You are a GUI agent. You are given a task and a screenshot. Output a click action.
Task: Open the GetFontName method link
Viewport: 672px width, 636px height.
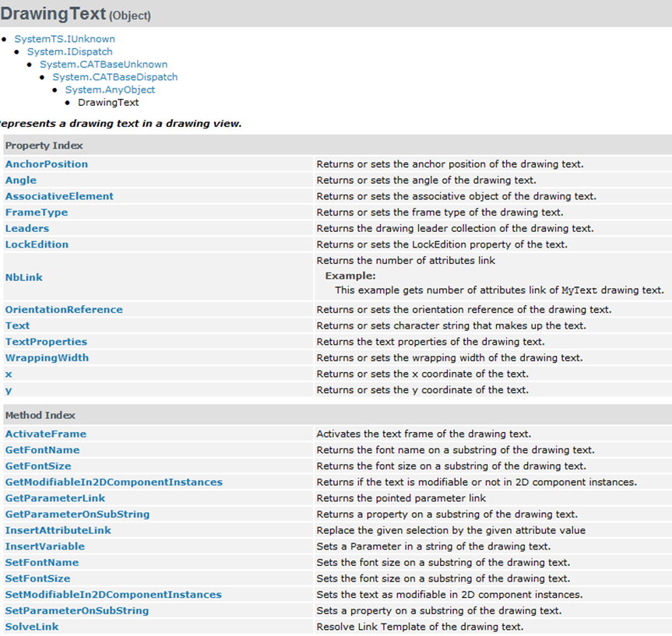42,450
